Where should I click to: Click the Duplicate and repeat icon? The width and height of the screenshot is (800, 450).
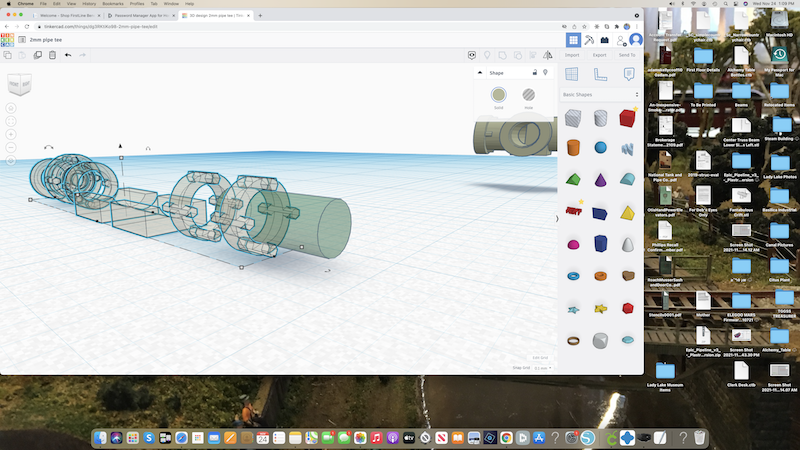pos(38,55)
